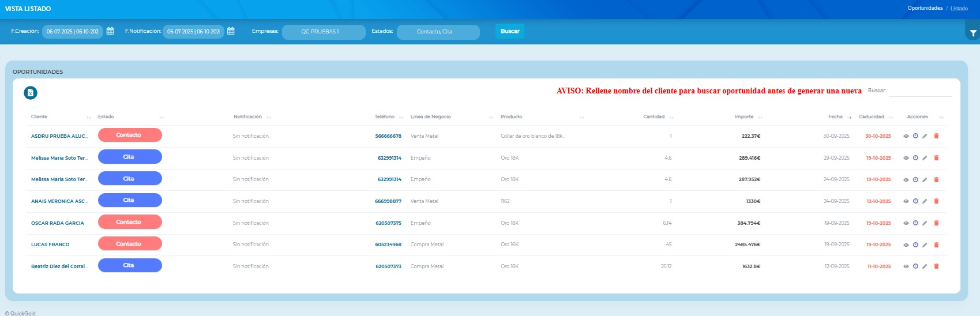This screenshot has height=316, width=980.
Task: Delete the ASDRU PRUEBA opportunity with trash icon
Action: coord(936,136)
